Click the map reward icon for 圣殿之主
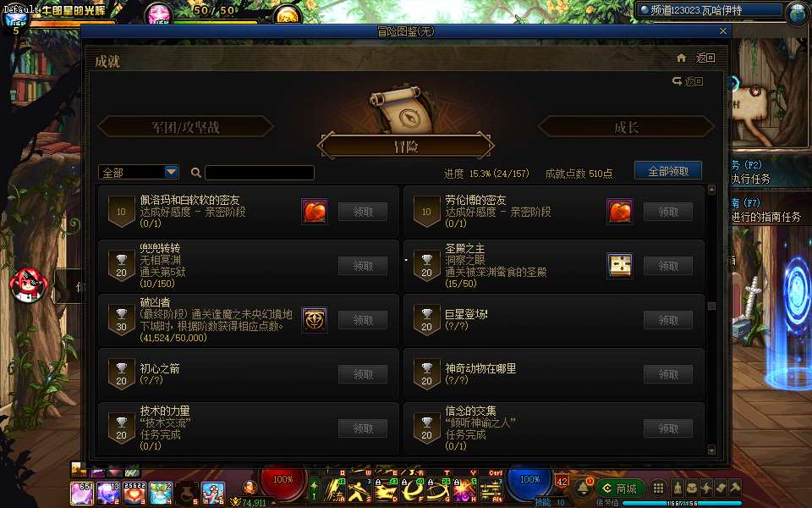The image size is (812, 508). 620,266
